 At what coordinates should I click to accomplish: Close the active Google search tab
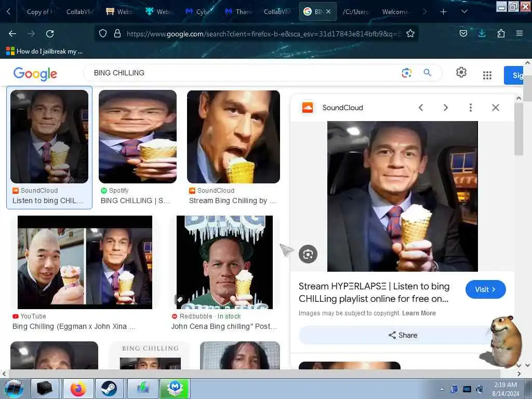(328, 12)
